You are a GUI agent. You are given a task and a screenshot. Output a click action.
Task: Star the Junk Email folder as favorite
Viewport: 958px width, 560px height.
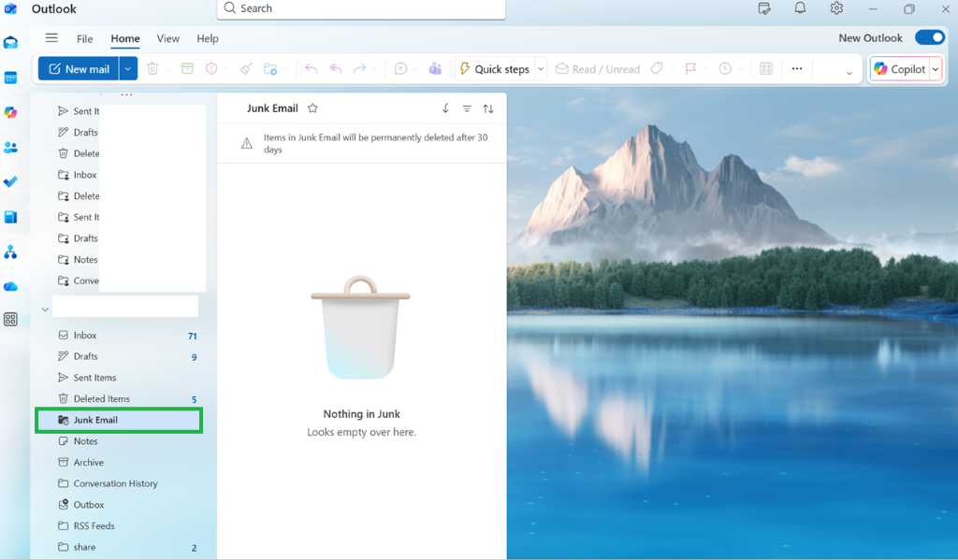312,108
